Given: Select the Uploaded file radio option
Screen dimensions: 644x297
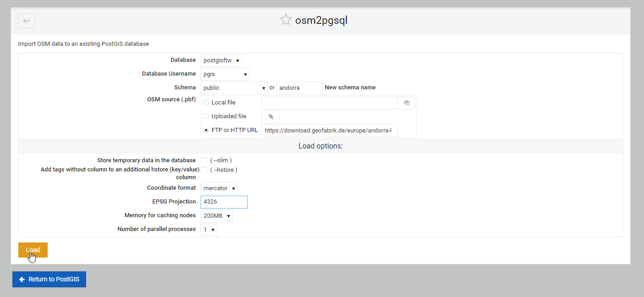Looking at the screenshot, I should pyautogui.click(x=206, y=116).
